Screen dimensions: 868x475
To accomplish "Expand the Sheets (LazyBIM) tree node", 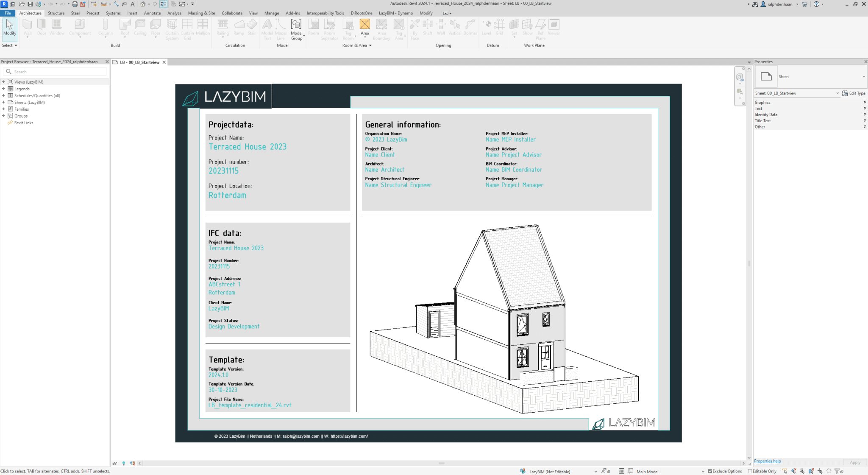I will pyautogui.click(x=3, y=102).
